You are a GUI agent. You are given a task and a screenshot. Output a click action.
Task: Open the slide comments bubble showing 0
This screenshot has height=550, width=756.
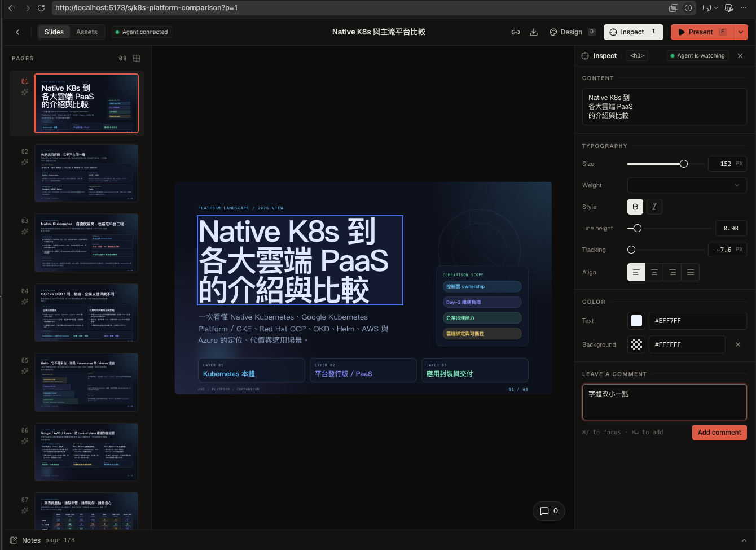549,511
